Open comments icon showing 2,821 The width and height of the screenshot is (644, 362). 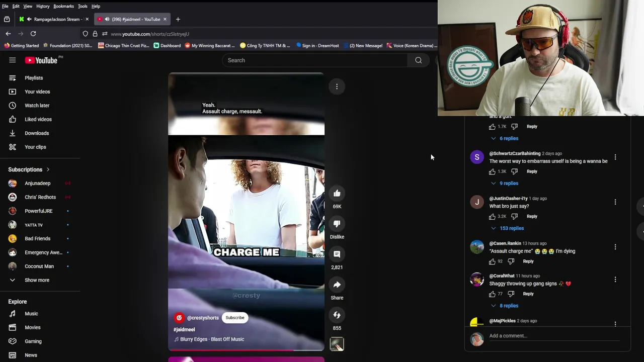(x=337, y=254)
